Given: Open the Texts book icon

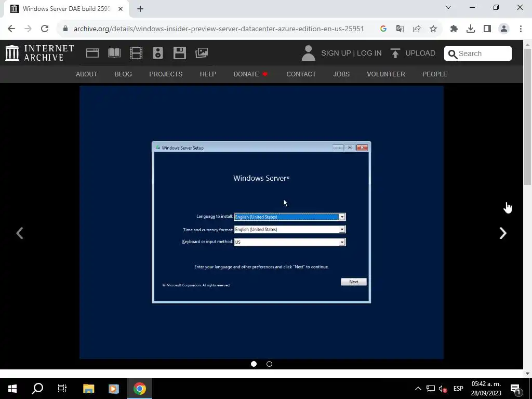Looking at the screenshot, I should click(x=114, y=53).
